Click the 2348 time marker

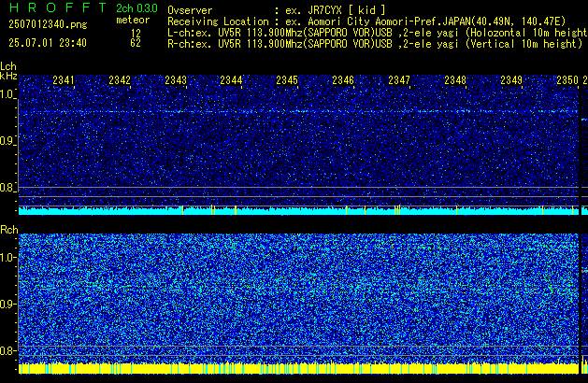tap(455, 80)
